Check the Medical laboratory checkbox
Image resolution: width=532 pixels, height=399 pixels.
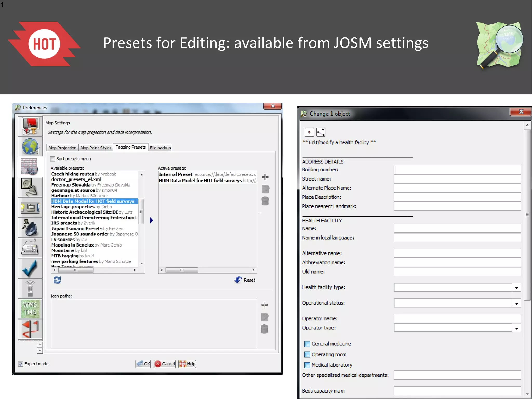(307, 365)
